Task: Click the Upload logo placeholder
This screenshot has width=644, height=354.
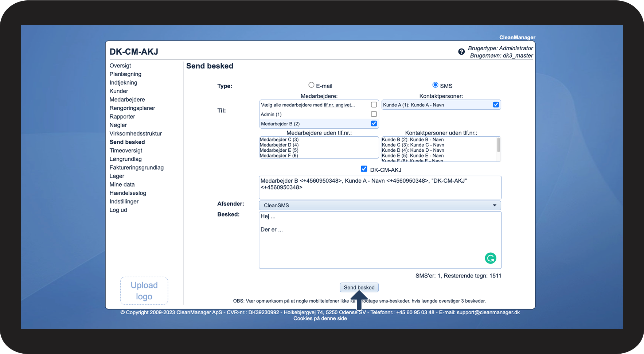Action: pyautogui.click(x=144, y=291)
